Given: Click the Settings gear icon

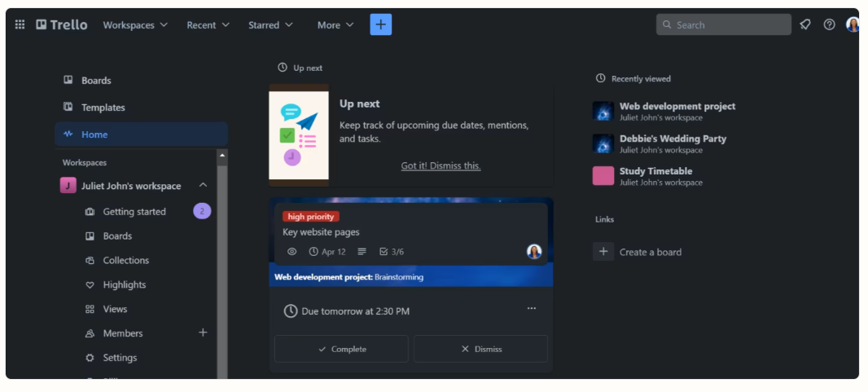Looking at the screenshot, I should pos(90,358).
